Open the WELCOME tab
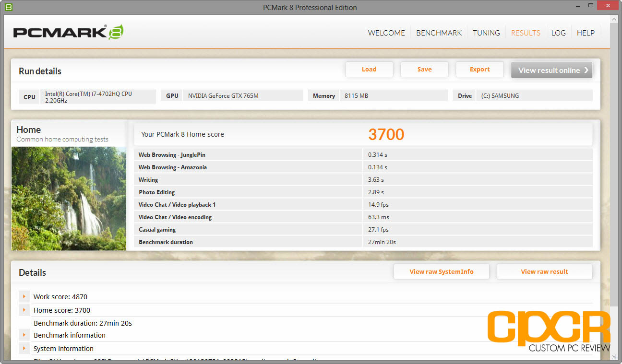Image resolution: width=622 pixels, height=364 pixels. point(386,33)
